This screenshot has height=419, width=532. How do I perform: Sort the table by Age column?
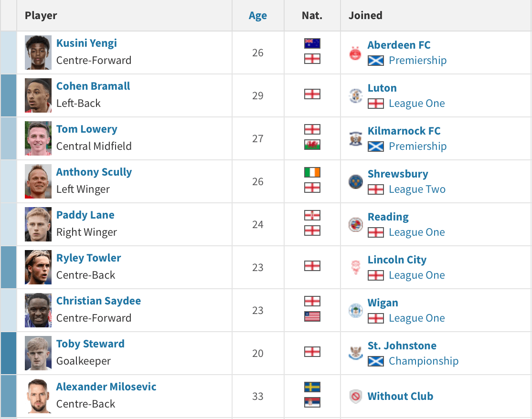pyautogui.click(x=258, y=16)
